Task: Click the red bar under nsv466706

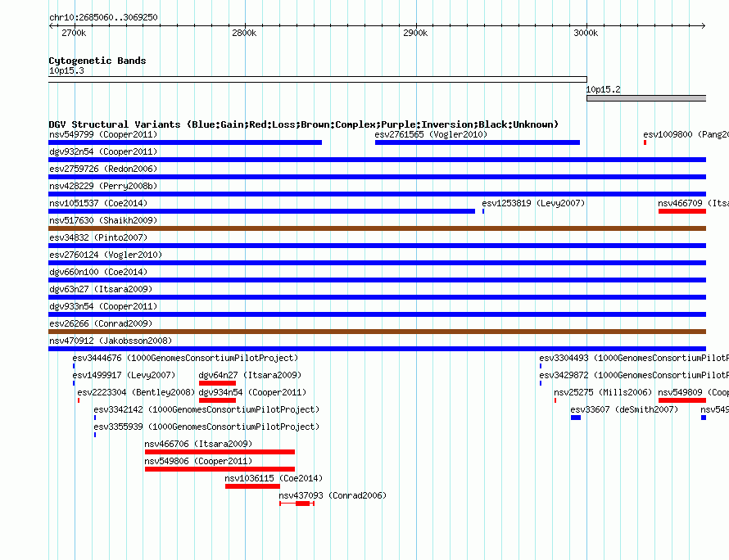Action: tap(220, 452)
